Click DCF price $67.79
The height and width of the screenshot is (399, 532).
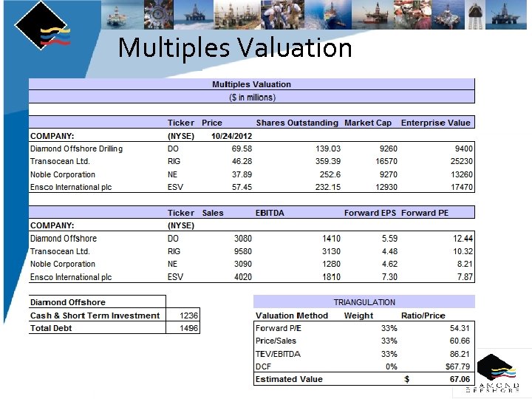pyautogui.click(x=457, y=366)
